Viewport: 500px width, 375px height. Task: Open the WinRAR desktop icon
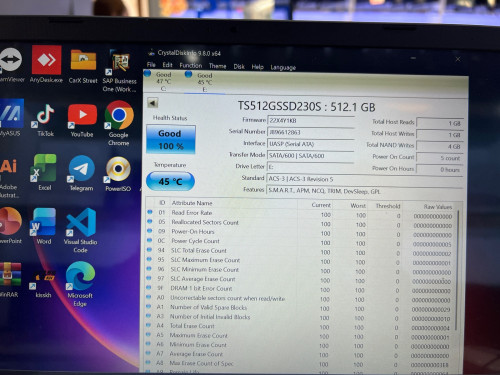tap(9, 279)
